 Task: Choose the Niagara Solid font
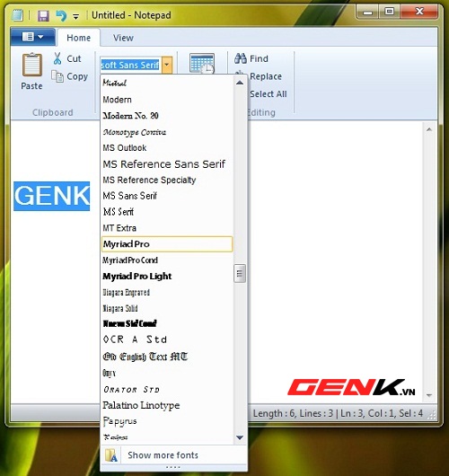(x=167, y=308)
